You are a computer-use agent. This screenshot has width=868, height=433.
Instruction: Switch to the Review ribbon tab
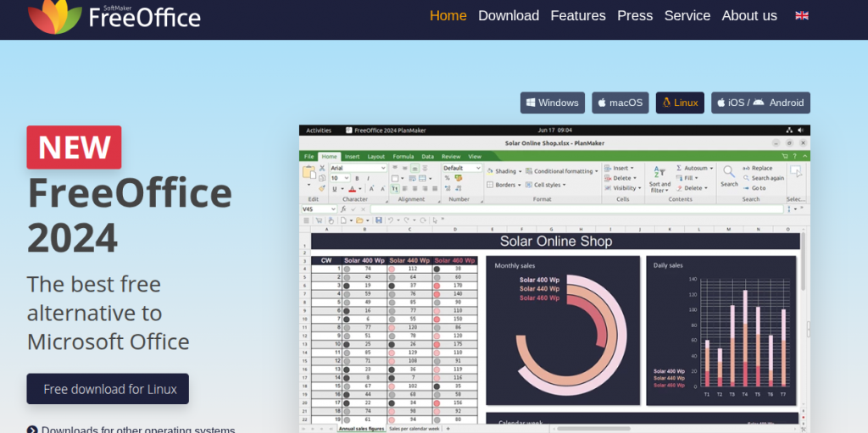tap(451, 157)
